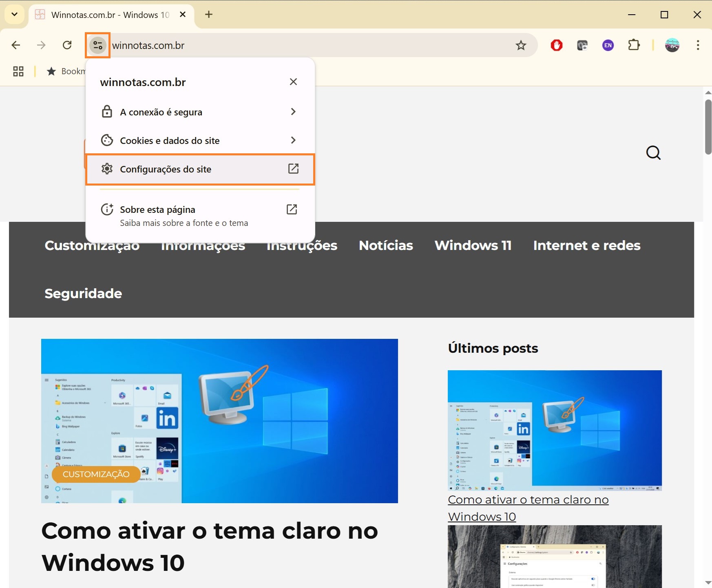The width and height of the screenshot is (712, 588).
Task: Bookmark this page with the star icon
Action: tap(521, 45)
